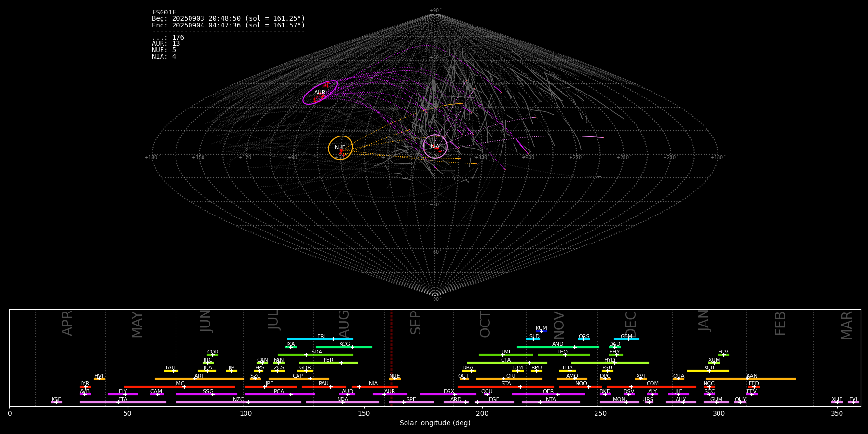868x434 pixels.
Task: Click the CTA shower bar in timeline
Action: (x=507, y=363)
